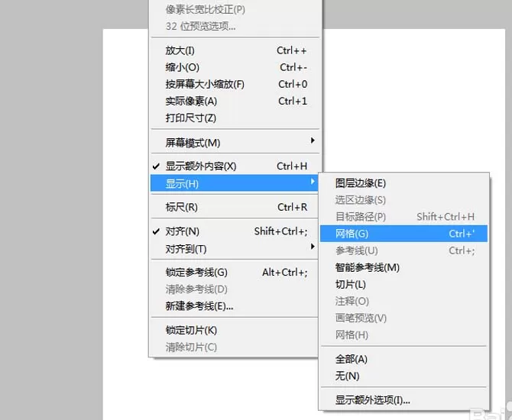Toggle 标尺(R) rulers item
The image size is (512, 420).
click(235, 207)
